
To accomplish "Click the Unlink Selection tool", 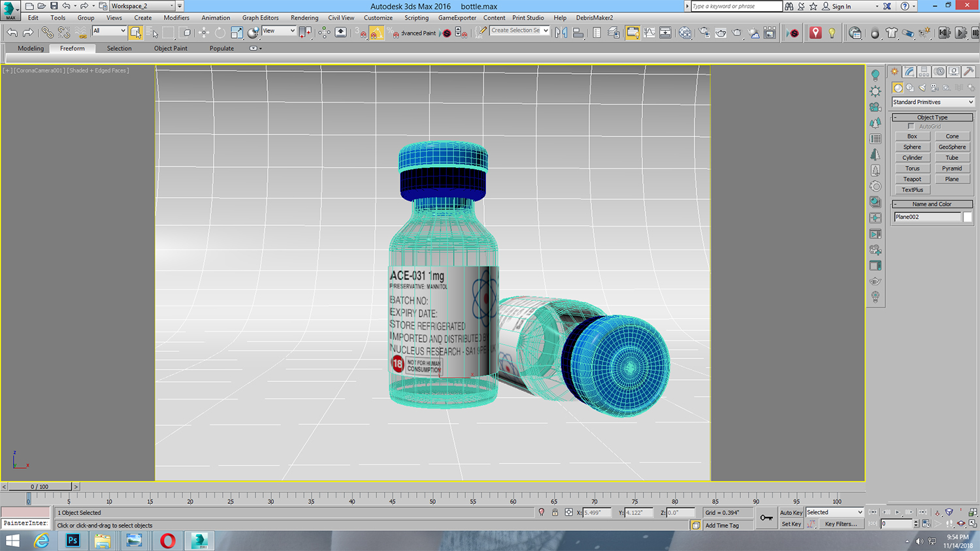I will pyautogui.click(x=63, y=32).
